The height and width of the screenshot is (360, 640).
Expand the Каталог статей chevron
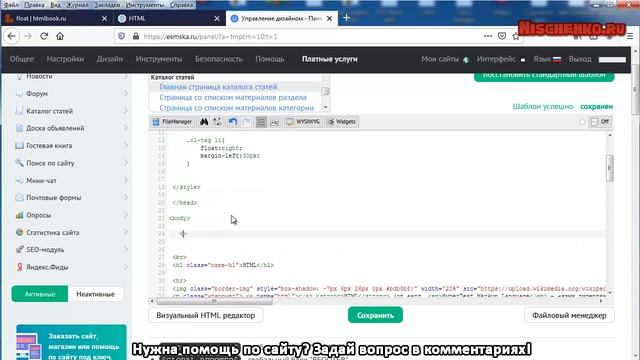click(125, 111)
